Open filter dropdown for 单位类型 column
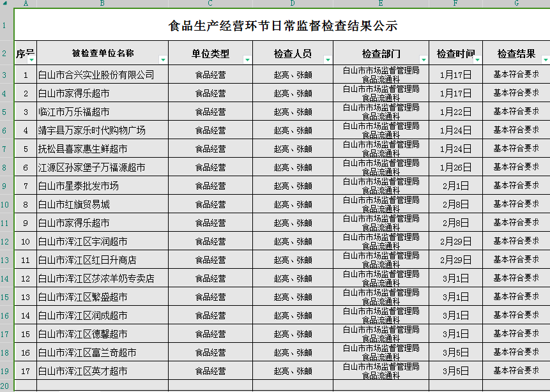 pyautogui.click(x=247, y=60)
